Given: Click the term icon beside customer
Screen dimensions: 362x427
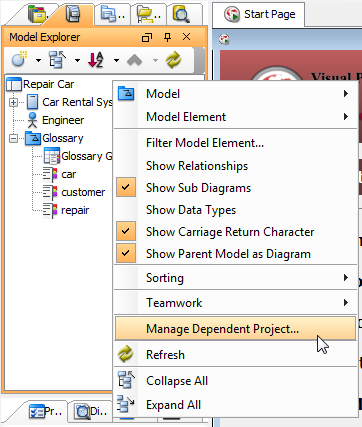Looking at the screenshot, I should coord(50,192).
